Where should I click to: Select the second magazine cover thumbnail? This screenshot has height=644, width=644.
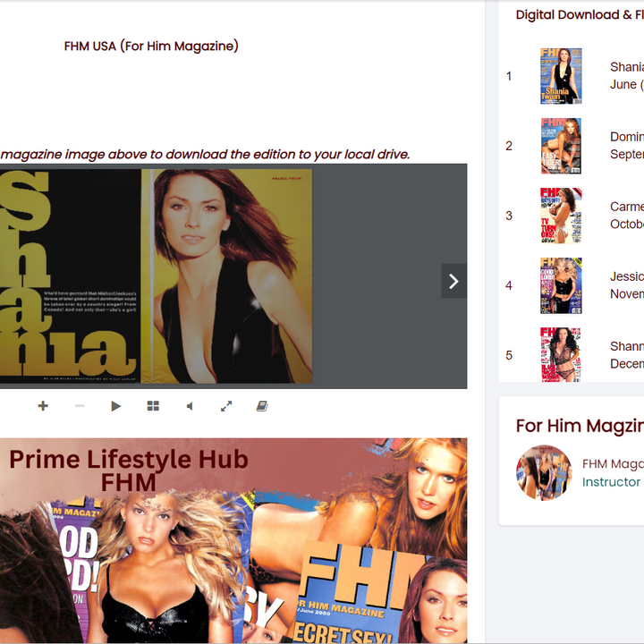click(x=561, y=146)
